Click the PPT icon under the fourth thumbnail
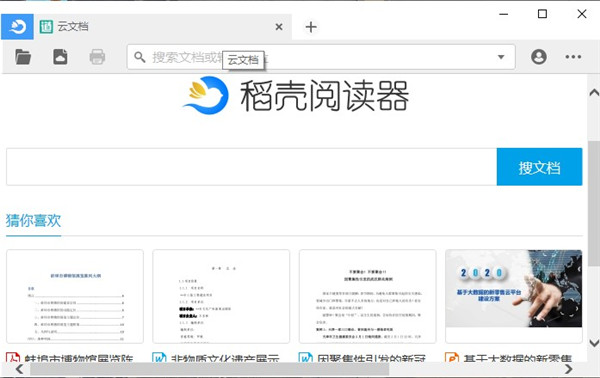The width and height of the screenshot is (600, 378). (x=452, y=358)
